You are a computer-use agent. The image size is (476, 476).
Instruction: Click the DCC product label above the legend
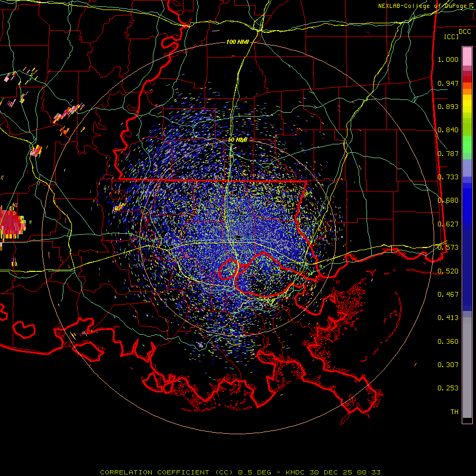pos(464,32)
